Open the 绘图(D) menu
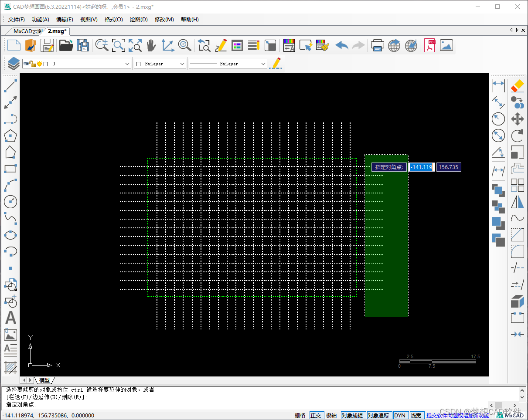Viewport: 528px width, 420px height. [139, 20]
